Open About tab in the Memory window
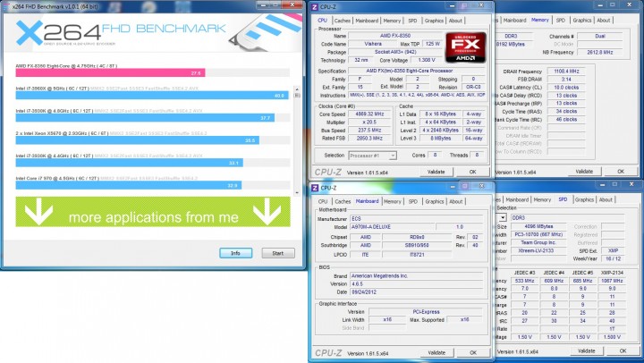 [604, 21]
